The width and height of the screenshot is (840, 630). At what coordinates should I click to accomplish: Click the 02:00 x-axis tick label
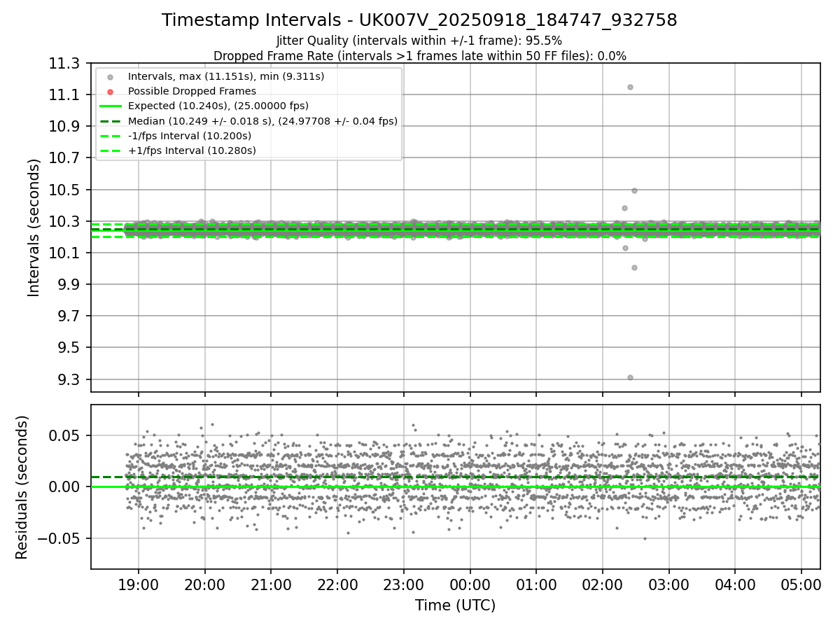603,583
